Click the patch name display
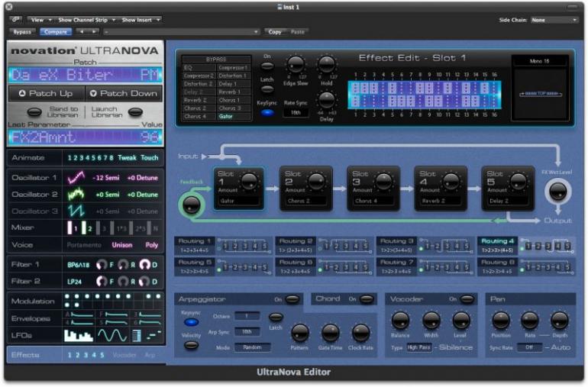 pos(86,75)
